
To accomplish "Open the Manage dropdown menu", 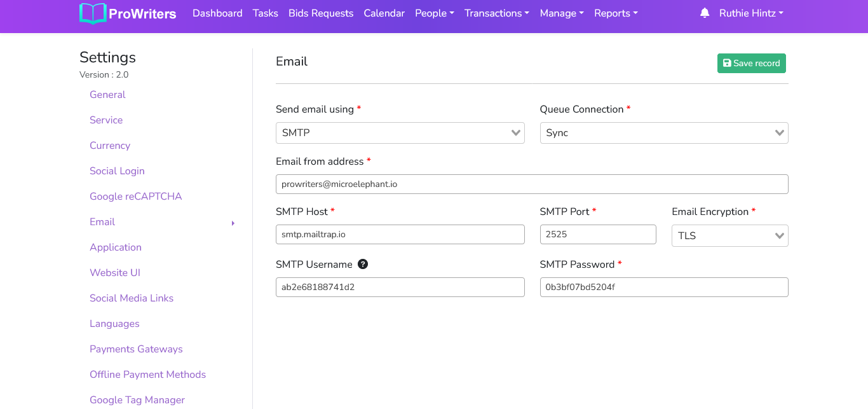I will point(561,13).
